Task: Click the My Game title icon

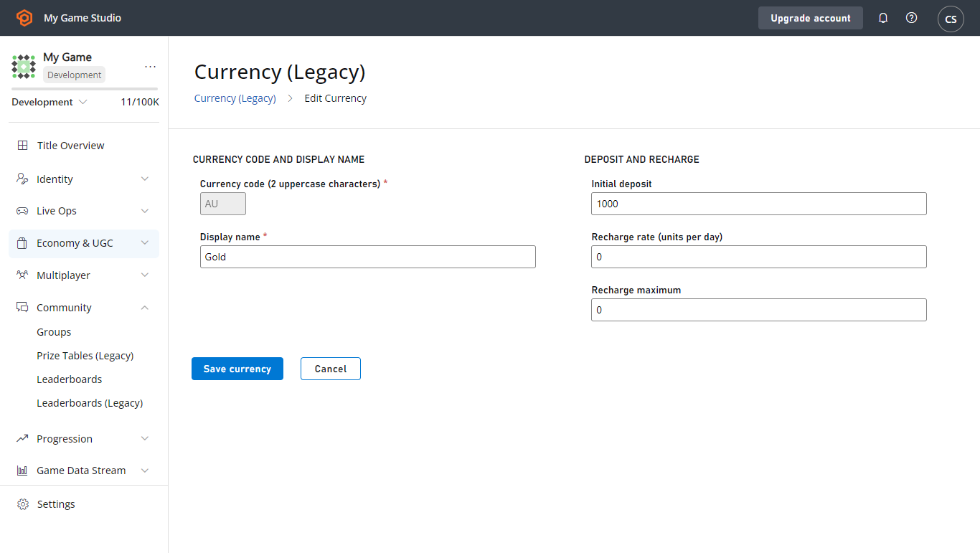Action: coord(24,66)
